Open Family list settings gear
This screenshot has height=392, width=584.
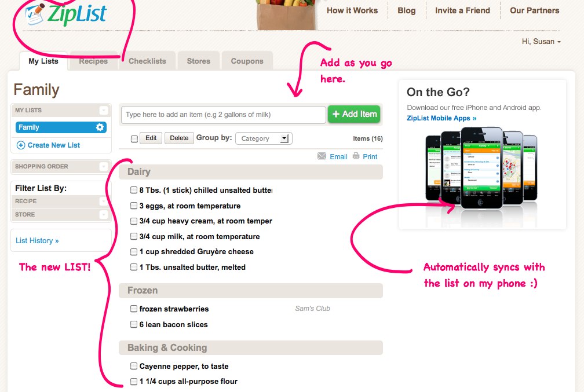click(100, 127)
